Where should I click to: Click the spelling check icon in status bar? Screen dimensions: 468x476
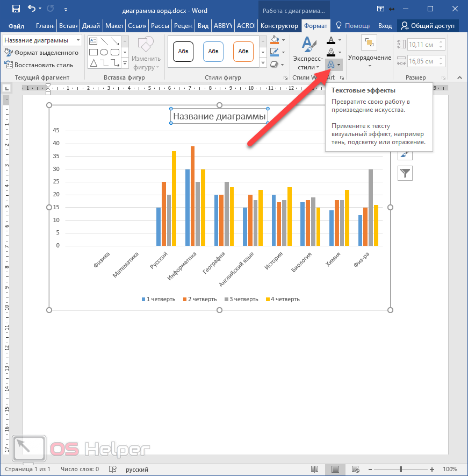pyautogui.click(x=113, y=469)
